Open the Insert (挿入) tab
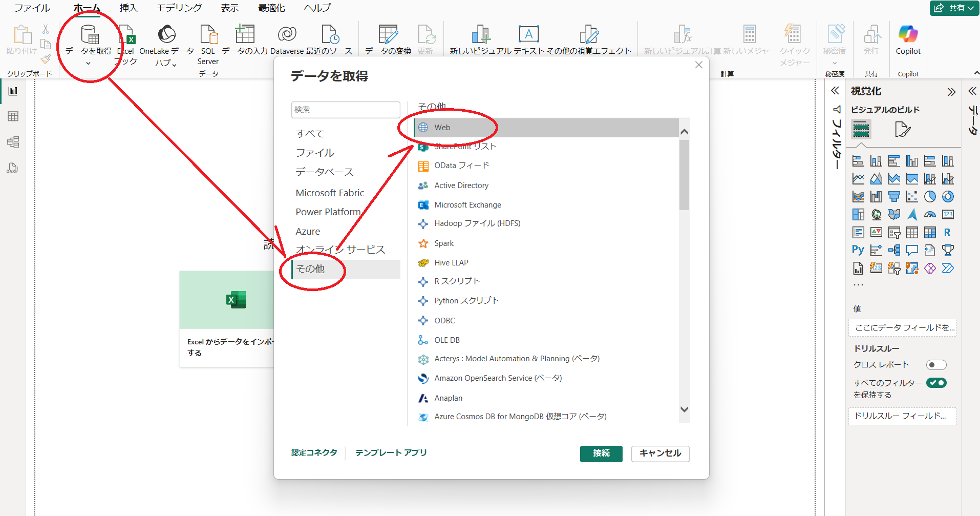The height and width of the screenshot is (516, 980). click(x=129, y=8)
